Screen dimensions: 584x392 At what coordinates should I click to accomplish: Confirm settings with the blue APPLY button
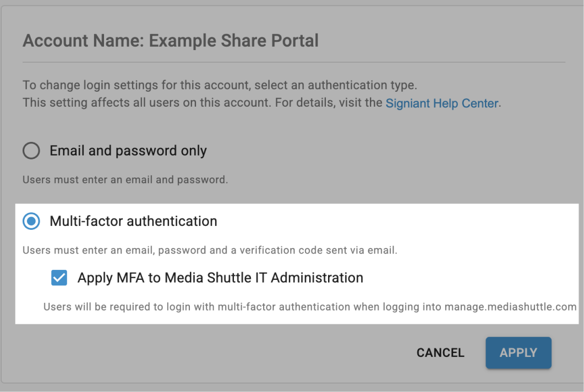click(518, 352)
